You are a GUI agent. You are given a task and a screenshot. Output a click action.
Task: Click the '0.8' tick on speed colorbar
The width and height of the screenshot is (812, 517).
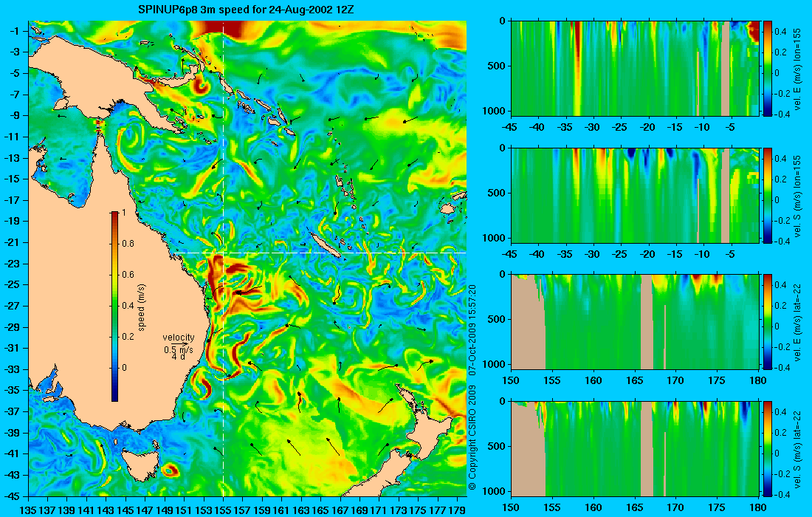pos(128,244)
